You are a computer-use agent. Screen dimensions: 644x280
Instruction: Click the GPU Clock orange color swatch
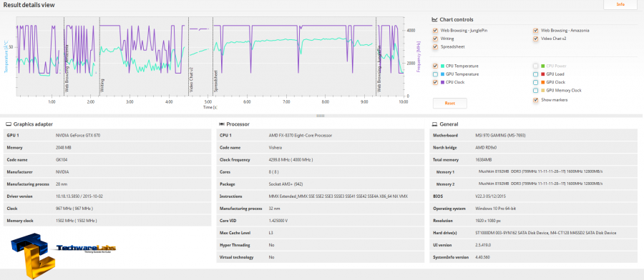[543, 82]
